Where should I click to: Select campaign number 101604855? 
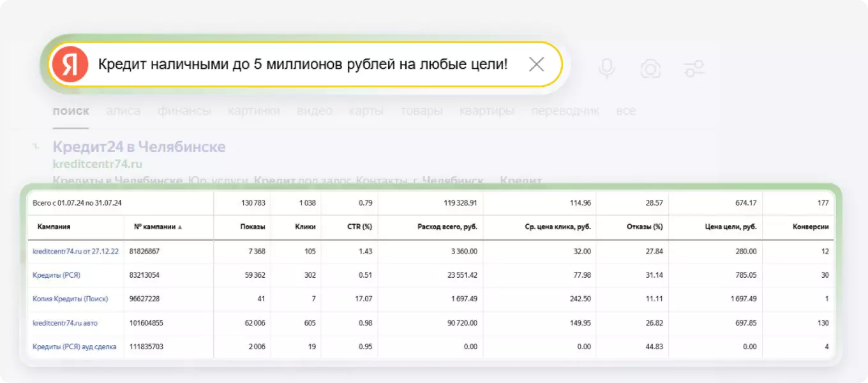(x=146, y=323)
